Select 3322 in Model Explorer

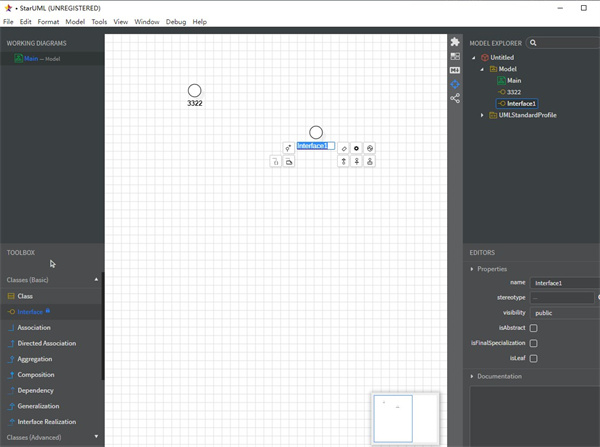click(513, 92)
